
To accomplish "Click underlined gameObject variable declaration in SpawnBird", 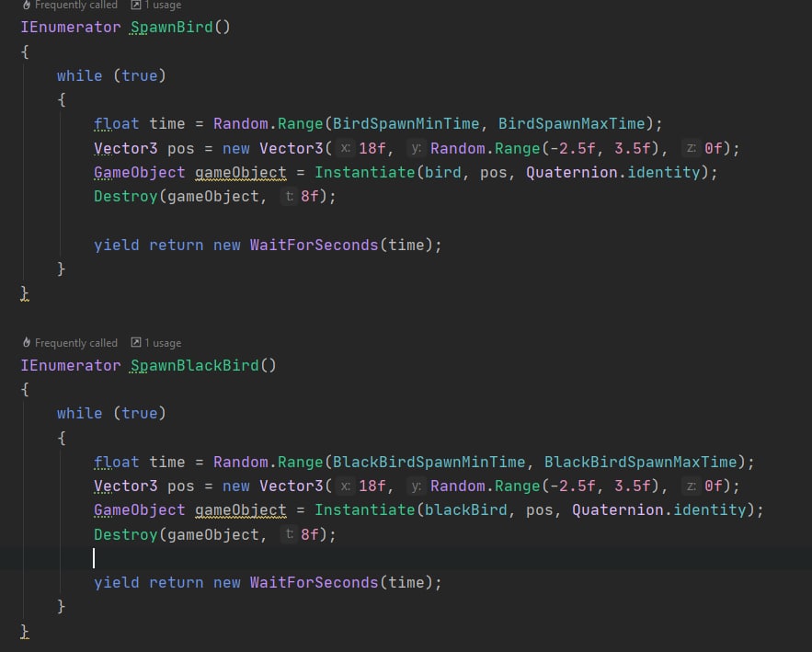I will [x=240, y=173].
